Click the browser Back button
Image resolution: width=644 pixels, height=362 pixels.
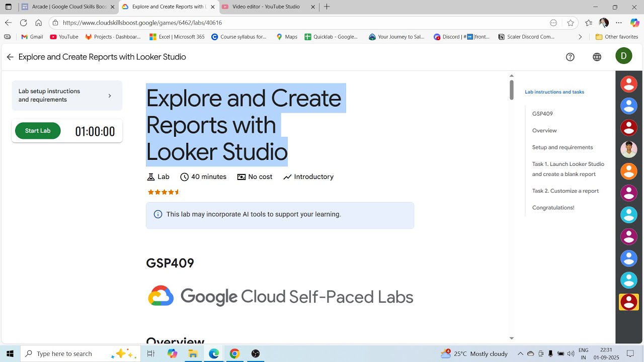tap(8, 23)
